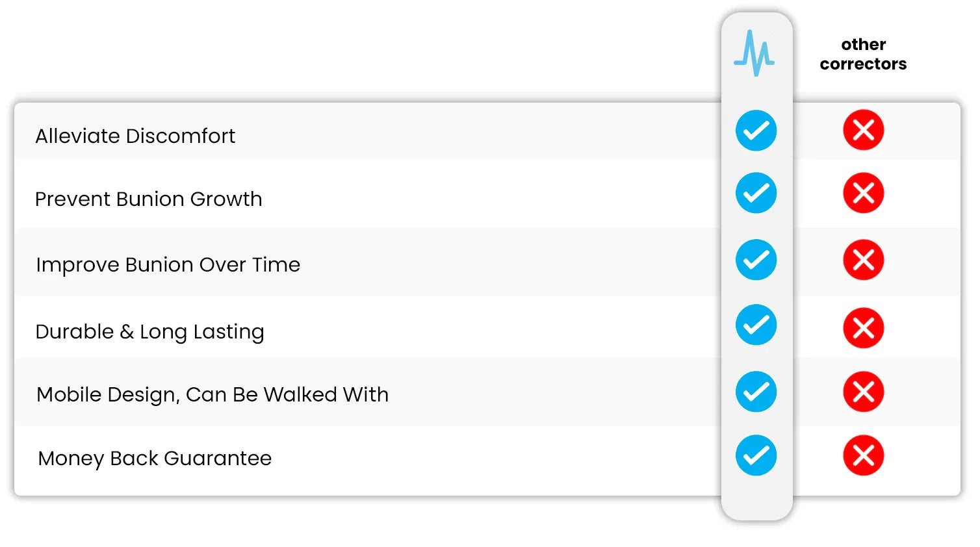
Task: Click blue checkmark for Prevent Bunion Growth
Action: coord(756,193)
